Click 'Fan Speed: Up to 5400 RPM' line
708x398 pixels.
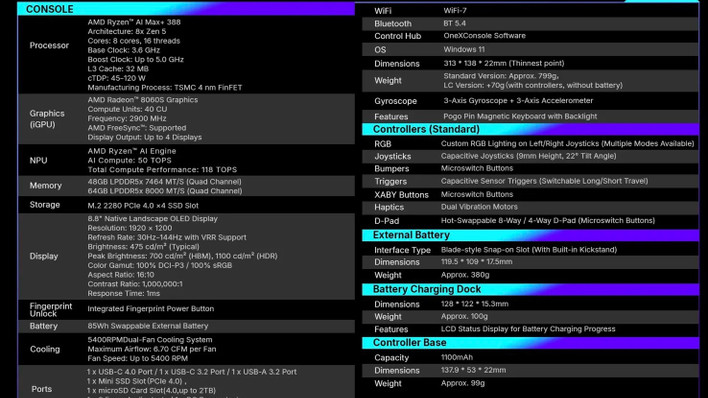[138, 359]
